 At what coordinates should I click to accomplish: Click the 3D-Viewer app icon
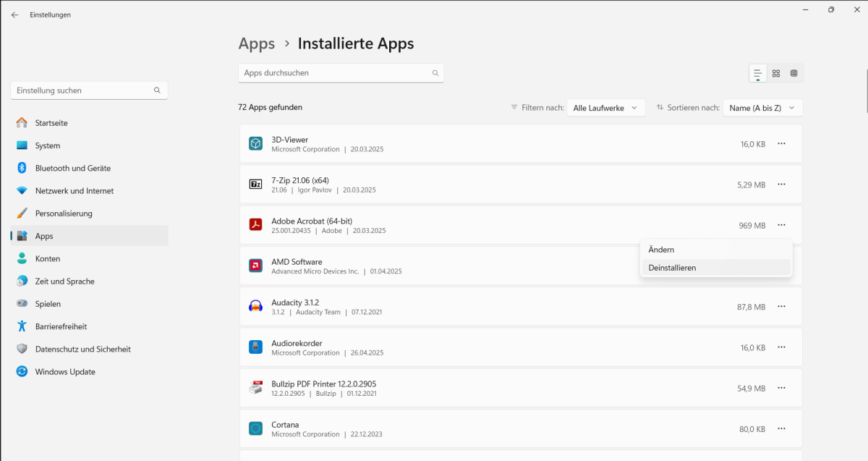pyautogui.click(x=255, y=143)
